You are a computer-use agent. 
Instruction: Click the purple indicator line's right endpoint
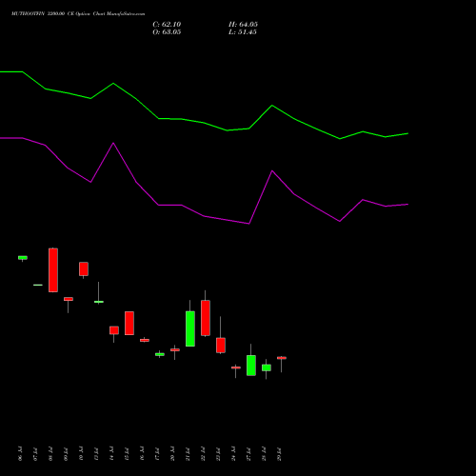pyautogui.click(x=407, y=205)
